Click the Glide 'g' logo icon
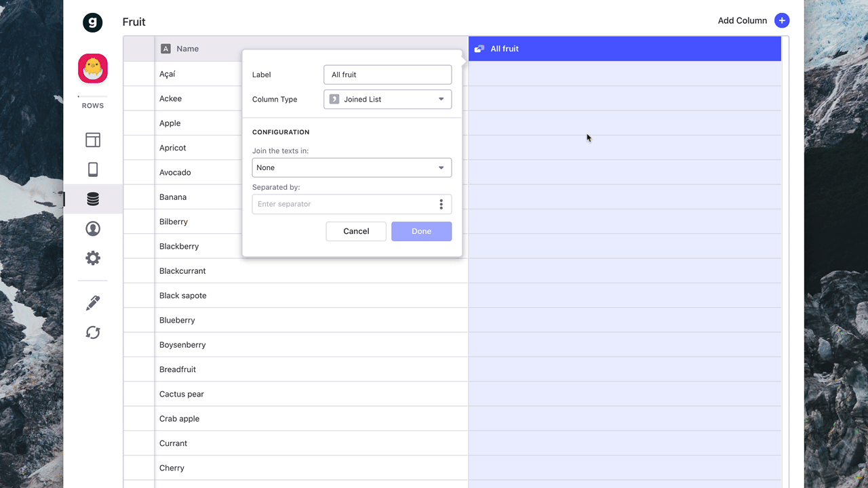 93,22
